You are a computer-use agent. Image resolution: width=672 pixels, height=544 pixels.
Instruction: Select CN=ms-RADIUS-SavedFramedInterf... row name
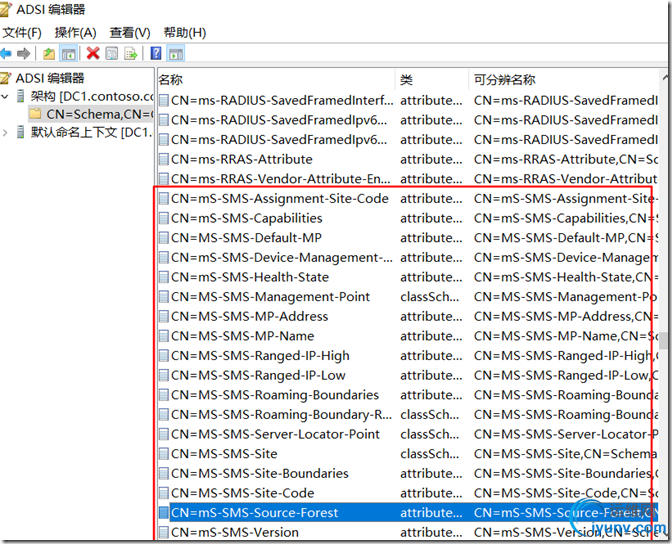(282, 100)
